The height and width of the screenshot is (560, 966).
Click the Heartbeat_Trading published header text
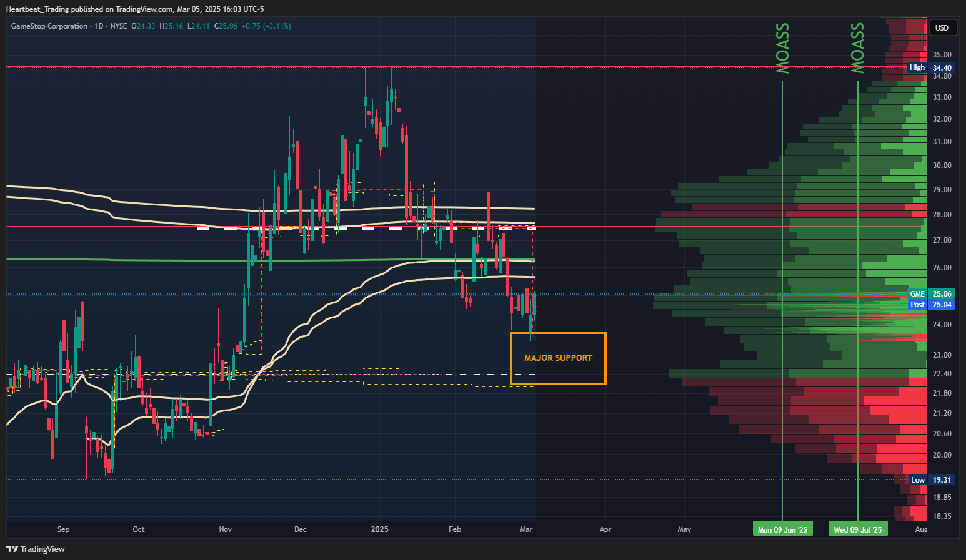tap(135, 9)
